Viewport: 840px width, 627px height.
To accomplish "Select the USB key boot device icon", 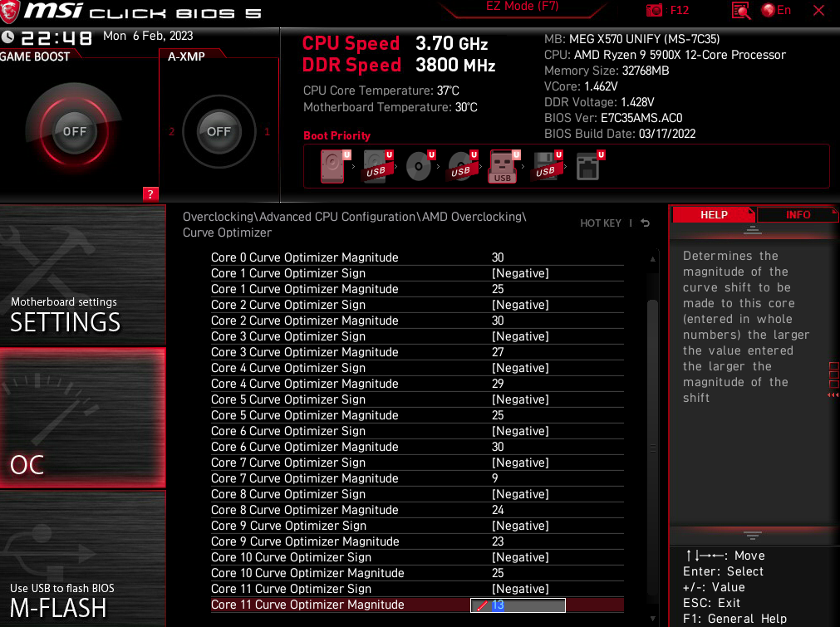I will pos(504,167).
